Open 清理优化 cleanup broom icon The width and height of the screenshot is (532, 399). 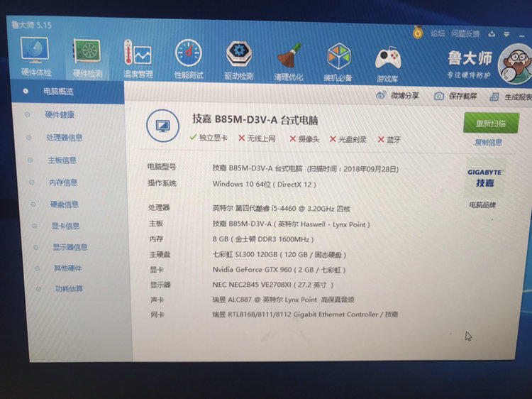(x=289, y=55)
